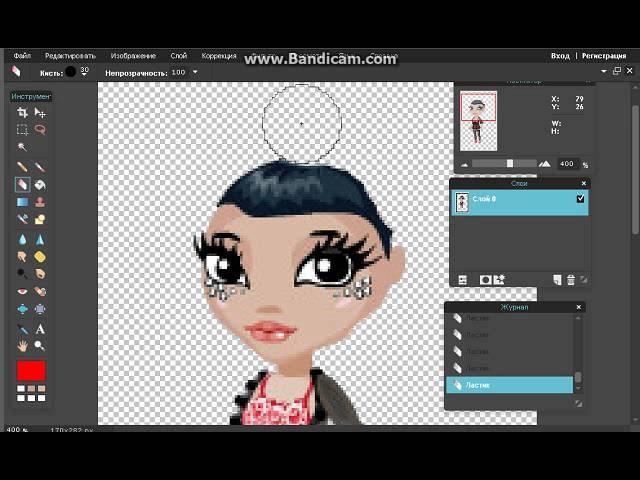Select the Paint Bucket tool
Screen dimensions: 640x480
(40, 184)
